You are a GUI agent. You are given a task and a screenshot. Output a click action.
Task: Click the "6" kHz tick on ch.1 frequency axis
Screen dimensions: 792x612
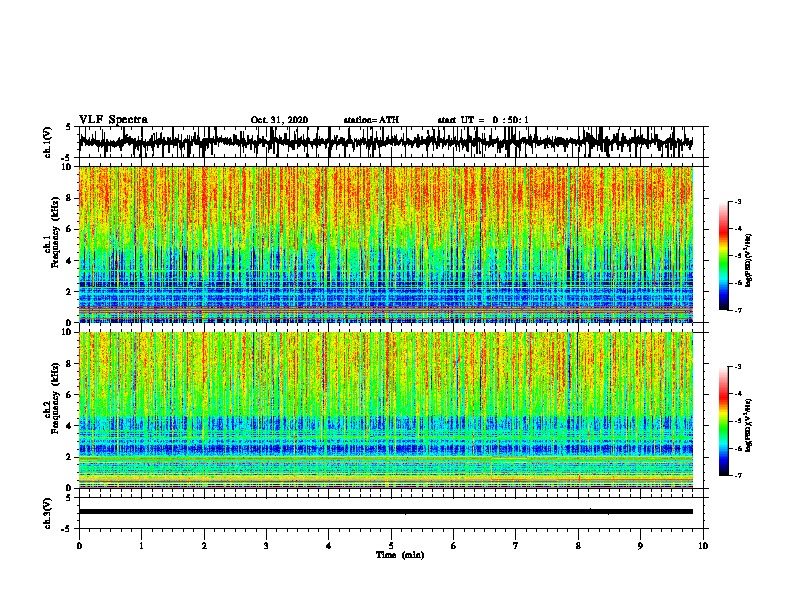[70, 229]
